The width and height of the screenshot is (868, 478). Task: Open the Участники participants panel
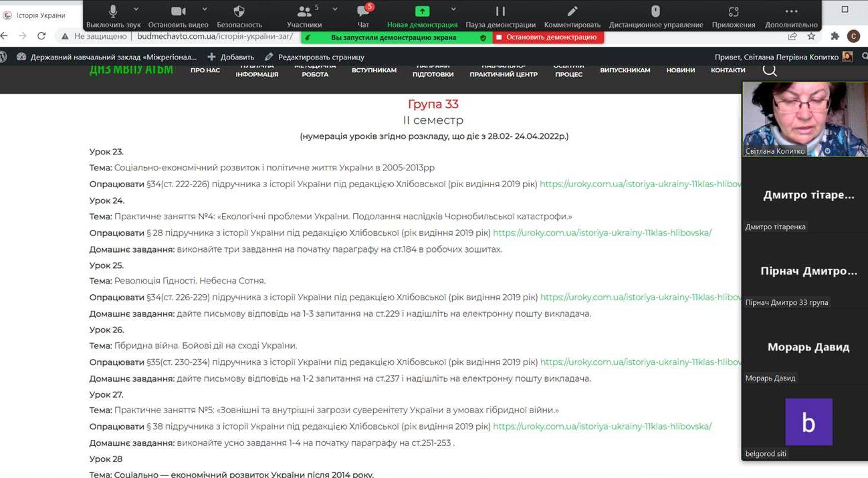(x=304, y=16)
